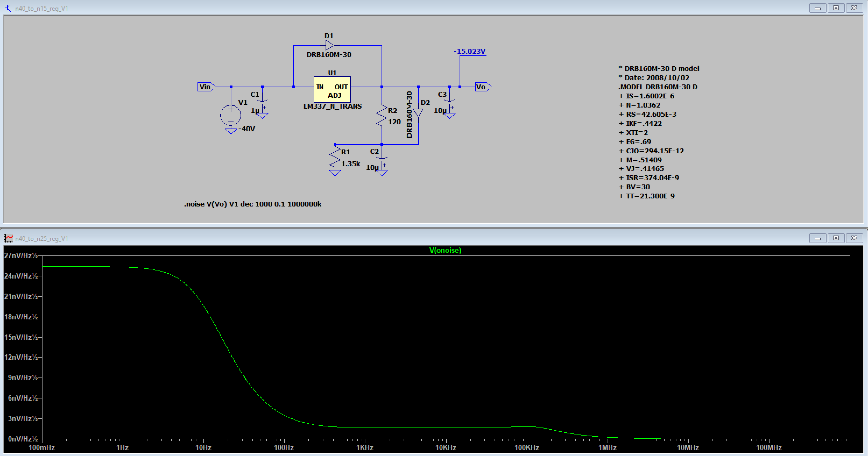Viewport: 868px width, 456px height.
Task: Minimize the schematic window
Action: tap(817, 8)
